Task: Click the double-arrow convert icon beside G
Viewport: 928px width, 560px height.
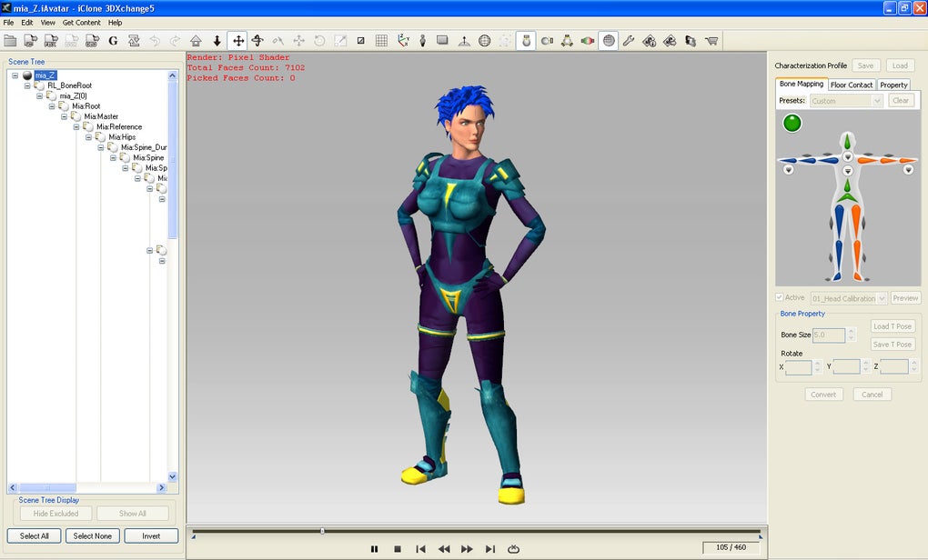Action: click(x=134, y=41)
